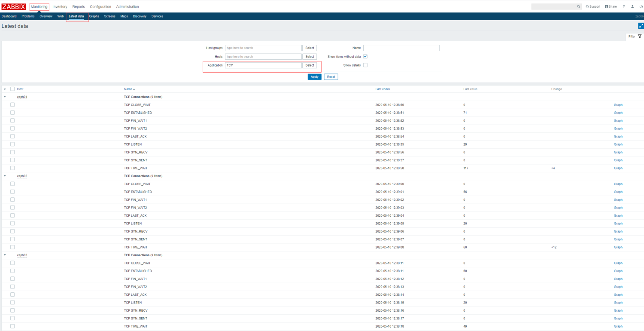Check the ceph02 TCP LISTEN row checkbox
This screenshot has height=331, width=644.
[x=12, y=224]
